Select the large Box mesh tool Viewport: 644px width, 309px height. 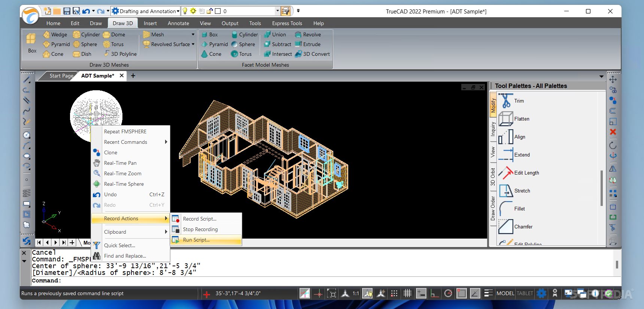(31, 43)
